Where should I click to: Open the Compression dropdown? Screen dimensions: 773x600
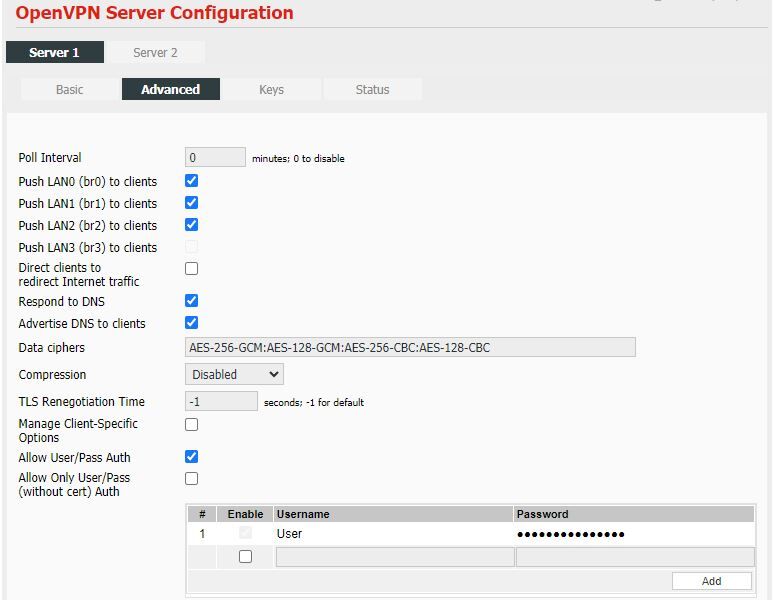coord(234,374)
